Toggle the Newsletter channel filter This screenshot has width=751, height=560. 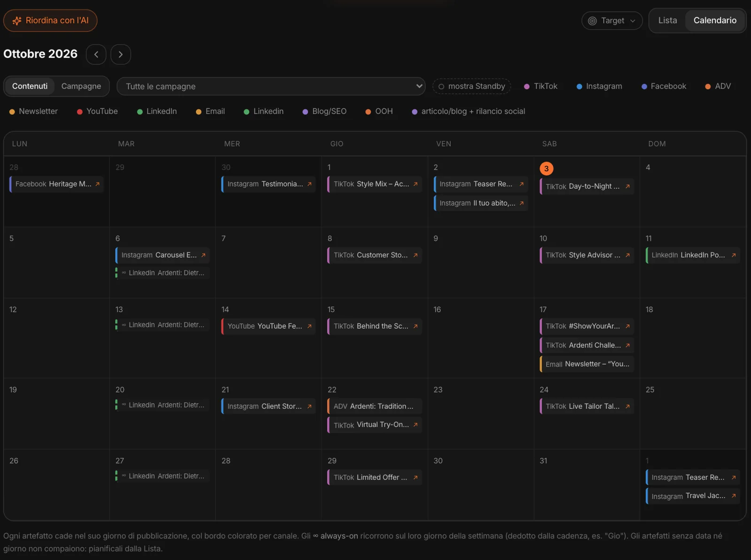33,111
